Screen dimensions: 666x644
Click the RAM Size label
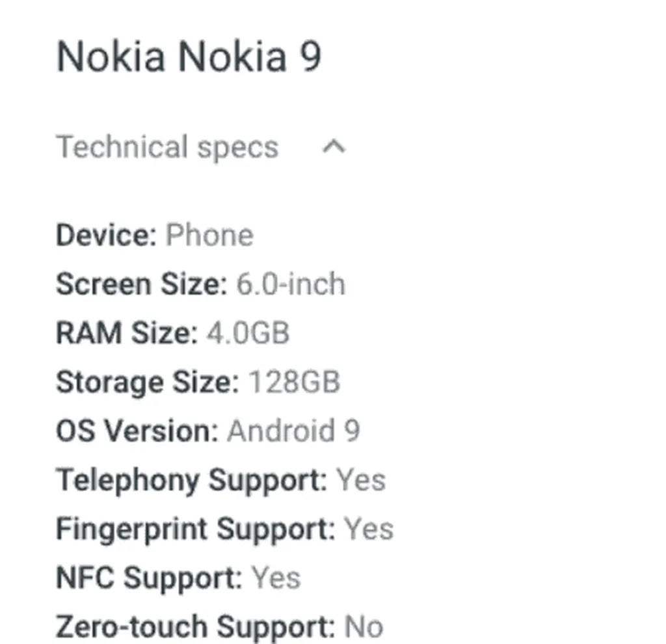126,334
